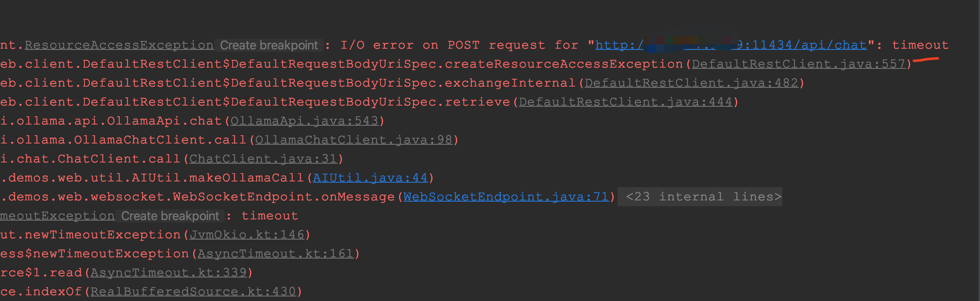
Task: Open the TimeoutException class link
Action: click(57, 216)
